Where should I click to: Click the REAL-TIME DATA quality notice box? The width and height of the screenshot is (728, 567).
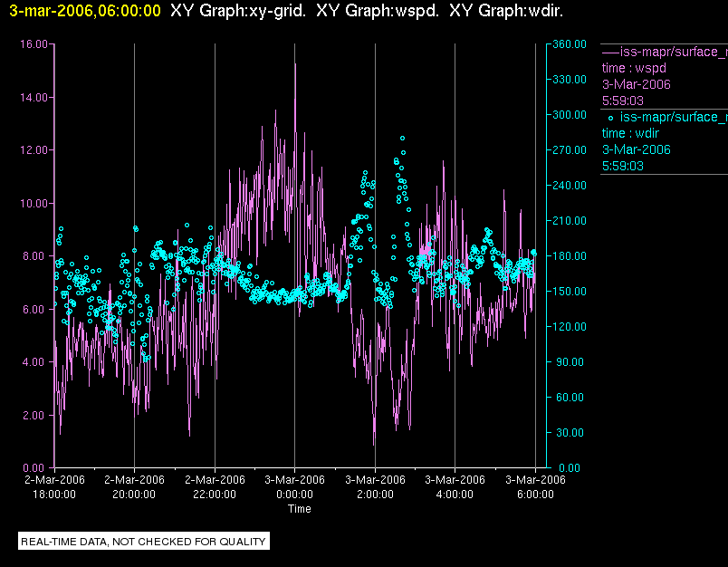[x=144, y=542]
